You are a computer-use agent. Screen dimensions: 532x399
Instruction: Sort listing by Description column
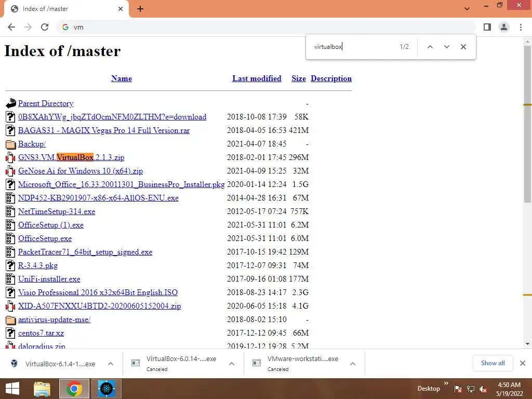pos(331,78)
